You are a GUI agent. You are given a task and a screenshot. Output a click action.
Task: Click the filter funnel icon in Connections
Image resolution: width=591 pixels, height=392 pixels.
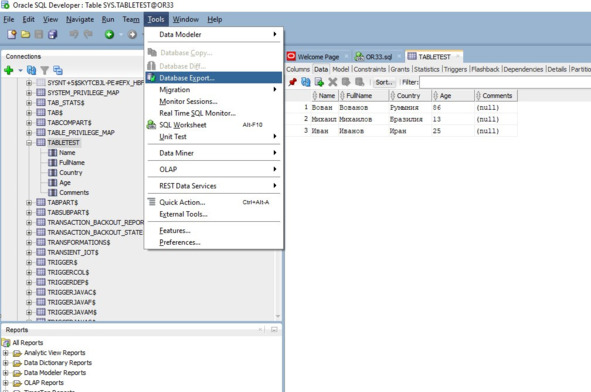pyautogui.click(x=44, y=70)
